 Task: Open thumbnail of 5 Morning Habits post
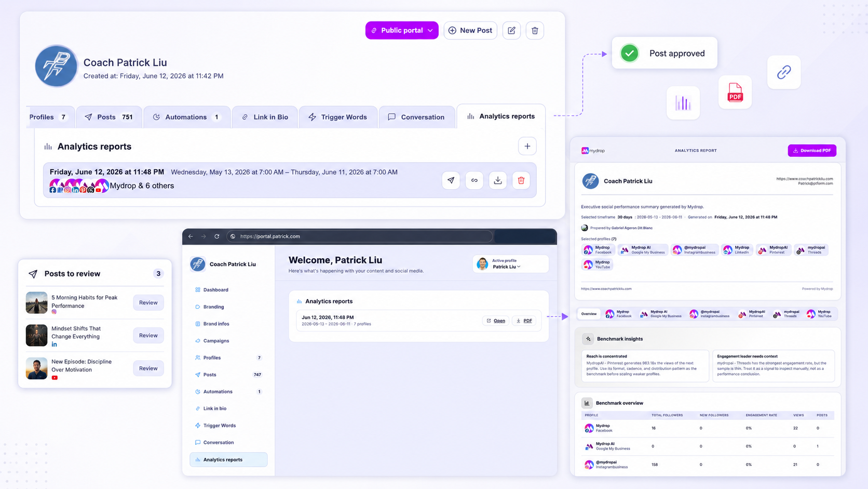[x=36, y=302]
